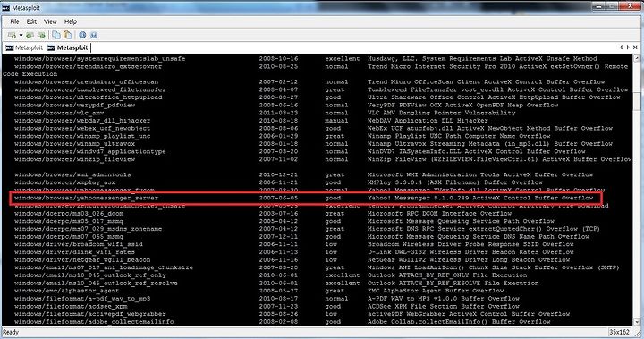Click 'EMC AlphaStor Agent Buffer Overflow' description
The height and width of the screenshot is (339, 644).
(x=436, y=291)
